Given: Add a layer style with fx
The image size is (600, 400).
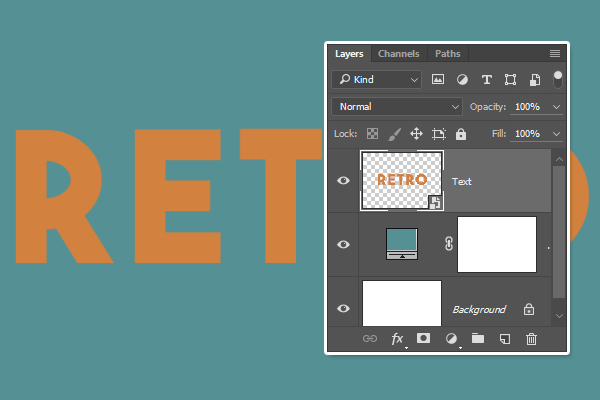Looking at the screenshot, I should click(x=398, y=338).
